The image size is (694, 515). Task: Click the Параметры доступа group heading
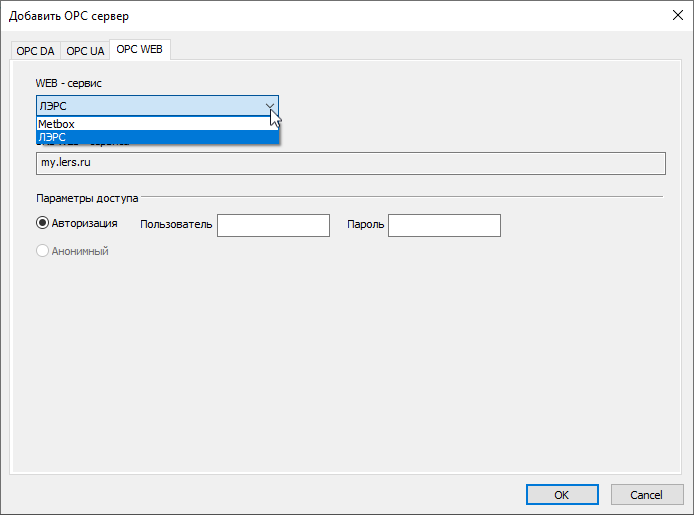click(x=87, y=198)
